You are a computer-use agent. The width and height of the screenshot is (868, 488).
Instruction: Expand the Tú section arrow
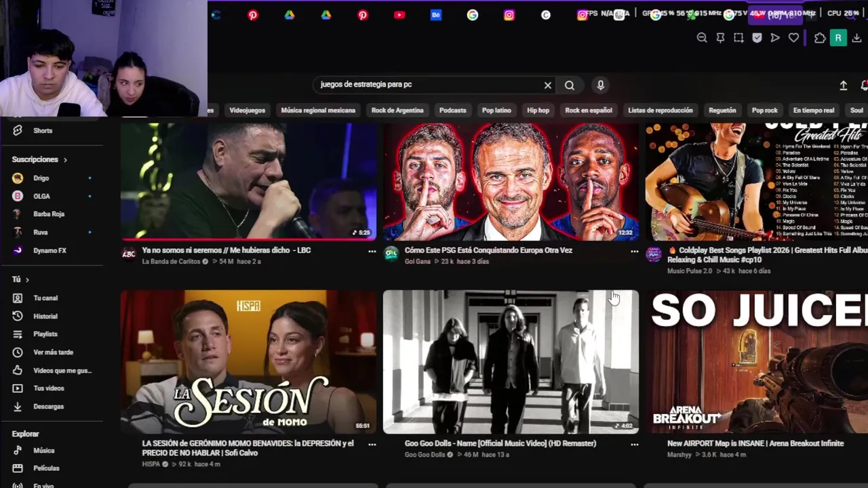(27, 280)
